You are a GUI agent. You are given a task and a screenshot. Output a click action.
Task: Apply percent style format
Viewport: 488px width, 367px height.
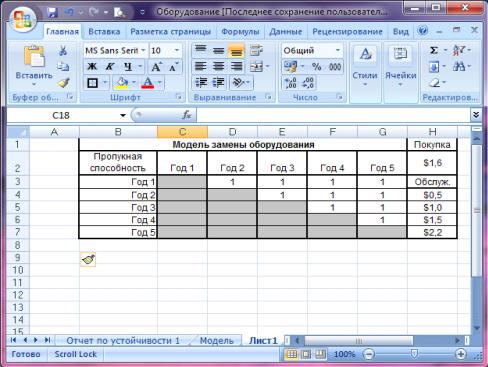click(x=316, y=67)
